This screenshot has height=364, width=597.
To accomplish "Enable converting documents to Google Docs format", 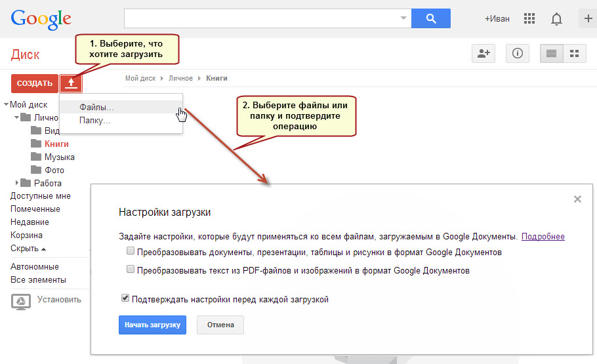I will tap(131, 251).
